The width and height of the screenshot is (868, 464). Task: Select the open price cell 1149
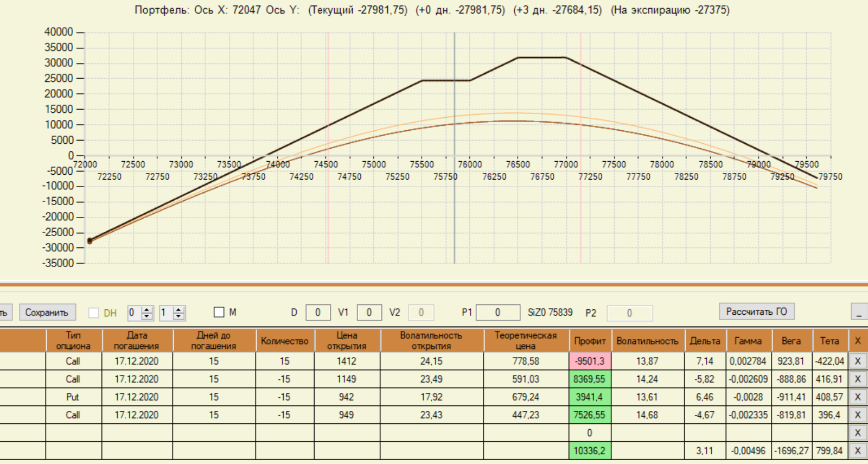coord(347,379)
